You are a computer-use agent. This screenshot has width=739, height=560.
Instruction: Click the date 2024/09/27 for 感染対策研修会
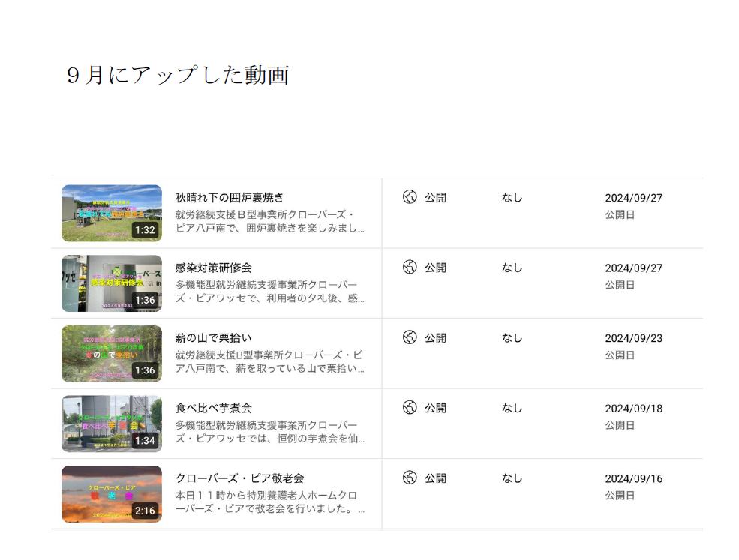[634, 268]
